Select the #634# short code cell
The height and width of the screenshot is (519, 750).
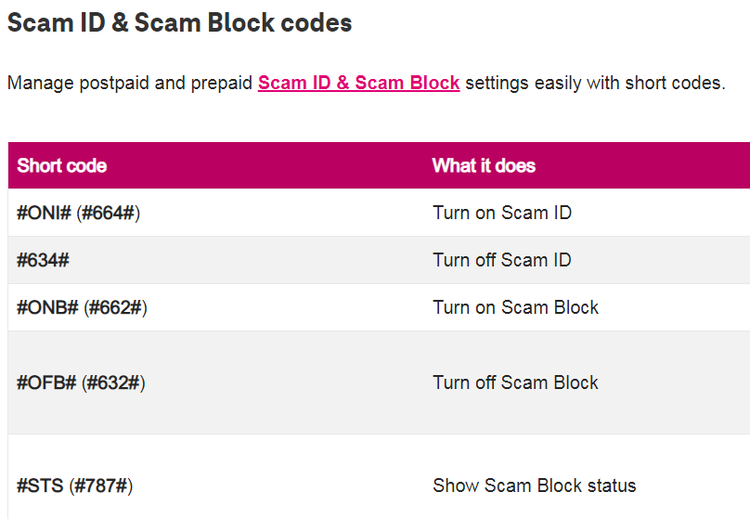pyautogui.click(x=43, y=260)
